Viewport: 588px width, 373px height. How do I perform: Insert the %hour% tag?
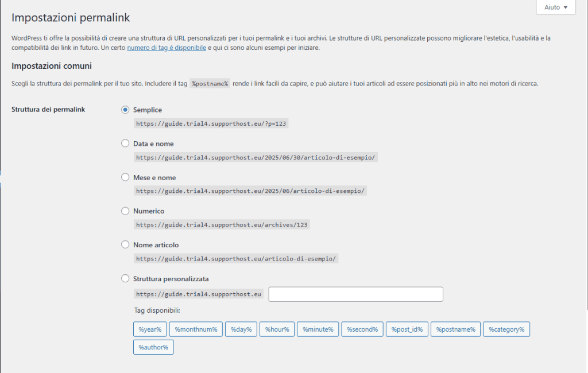(277, 329)
